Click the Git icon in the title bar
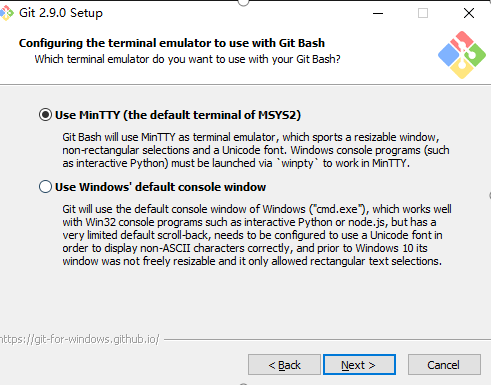 7,13
